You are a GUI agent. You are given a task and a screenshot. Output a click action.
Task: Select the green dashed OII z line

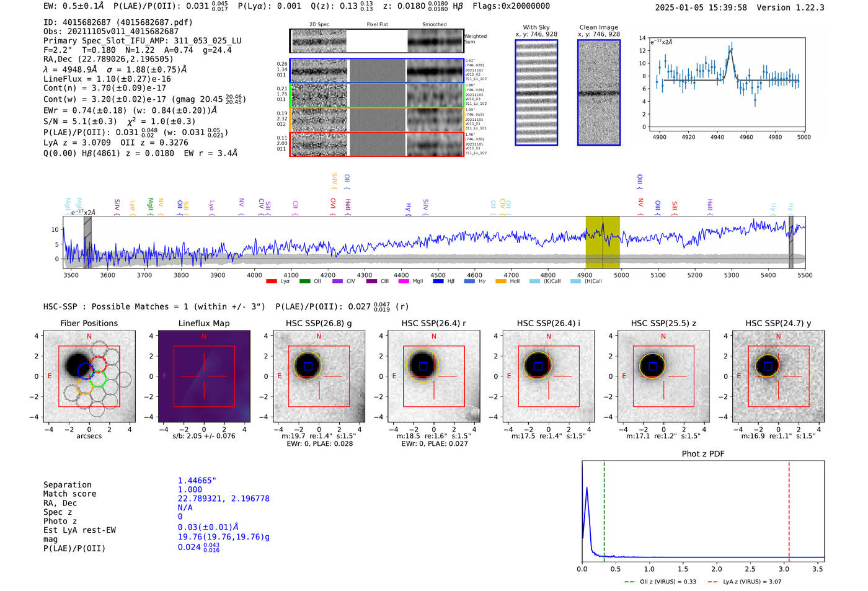tap(604, 510)
